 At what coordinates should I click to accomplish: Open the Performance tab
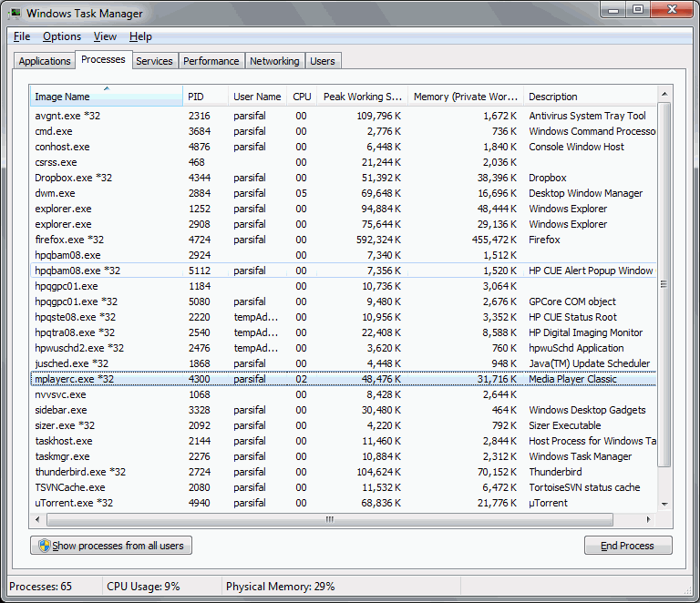pos(211,61)
